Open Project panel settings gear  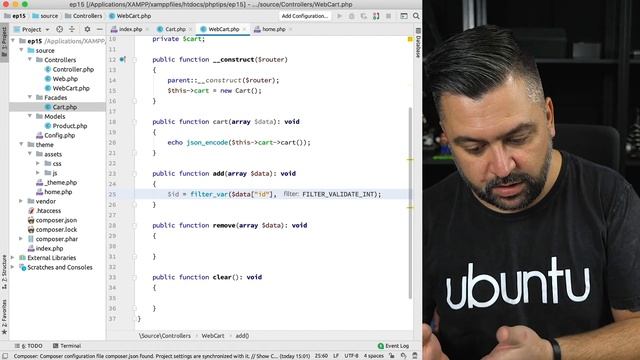pos(87,29)
